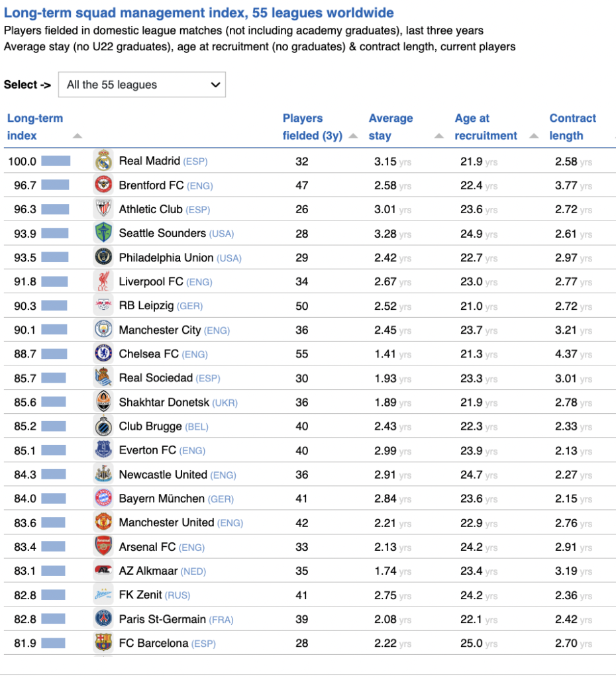The height and width of the screenshot is (678, 616).
Task: Select the Contract length column header
Action: pos(572,127)
